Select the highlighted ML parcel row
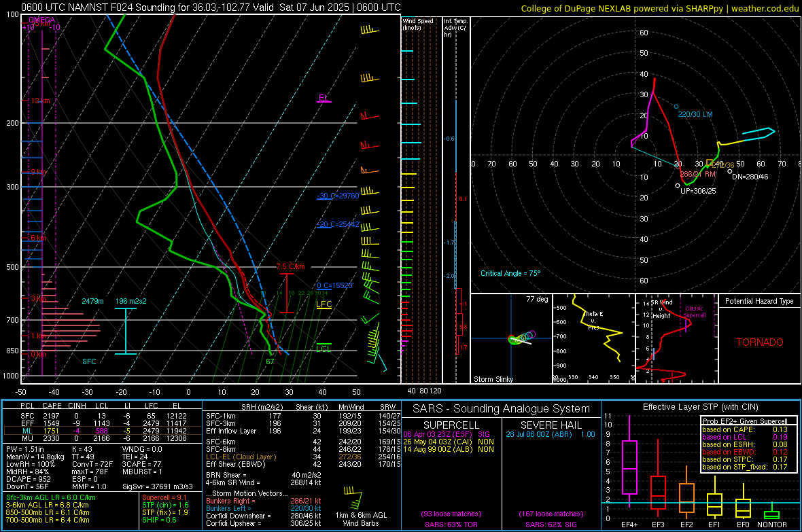 [103, 431]
